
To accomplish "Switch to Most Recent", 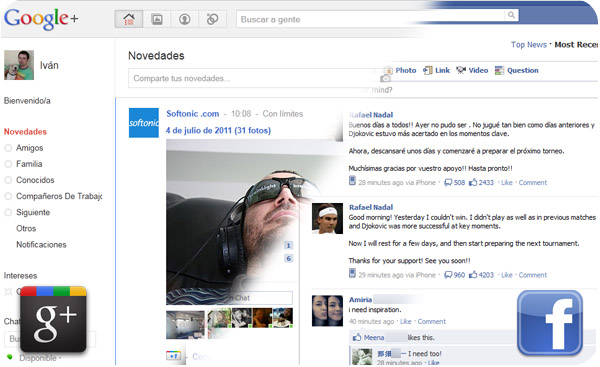I will click(x=576, y=45).
